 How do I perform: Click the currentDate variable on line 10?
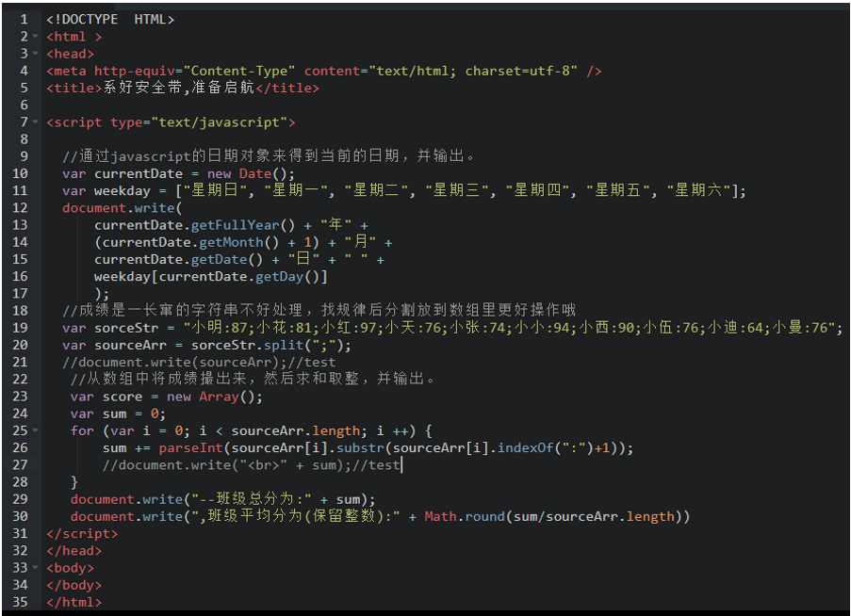coord(139,173)
